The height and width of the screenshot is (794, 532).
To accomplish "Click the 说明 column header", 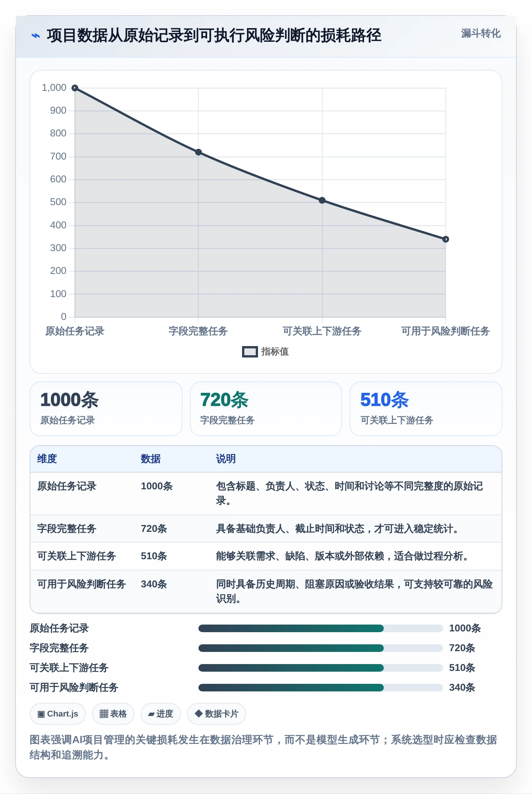I will tap(226, 459).
